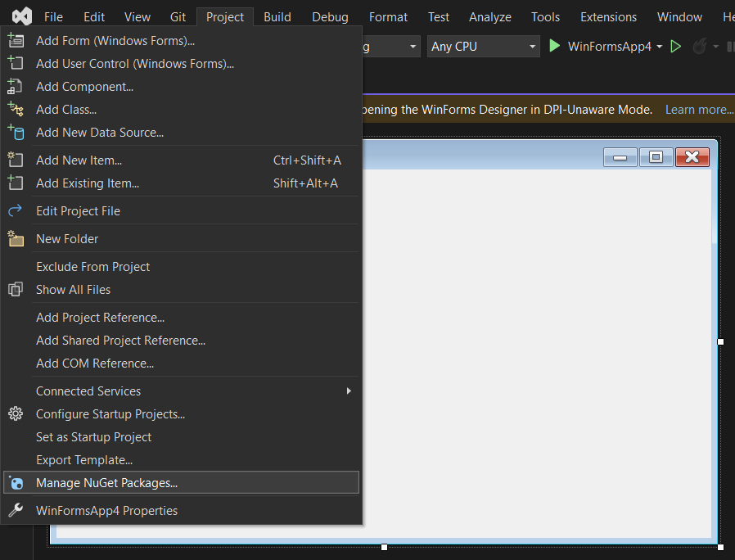This screenshot has height=560, width=735.
Task: Open the Window menu
Action: click(679, 17)
